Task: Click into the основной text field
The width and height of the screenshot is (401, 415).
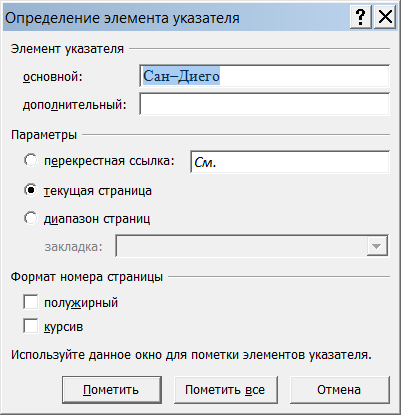Action: (264, 76)
